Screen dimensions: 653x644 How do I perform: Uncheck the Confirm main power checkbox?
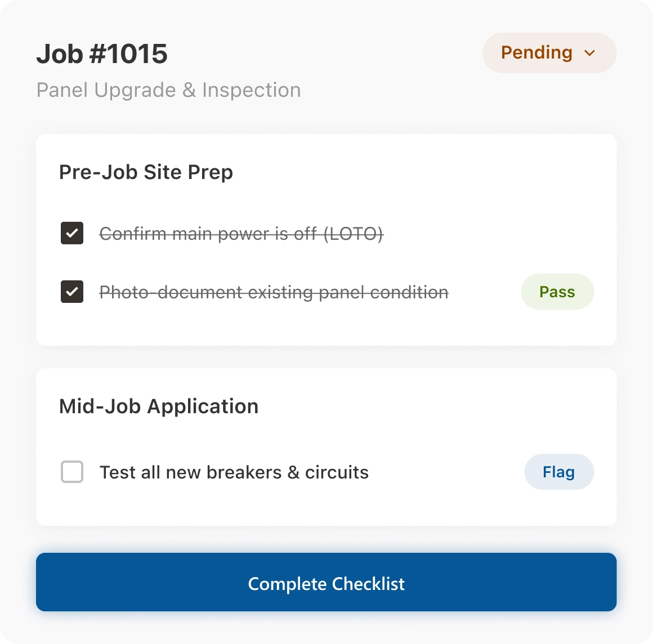[x=72, y=233]
